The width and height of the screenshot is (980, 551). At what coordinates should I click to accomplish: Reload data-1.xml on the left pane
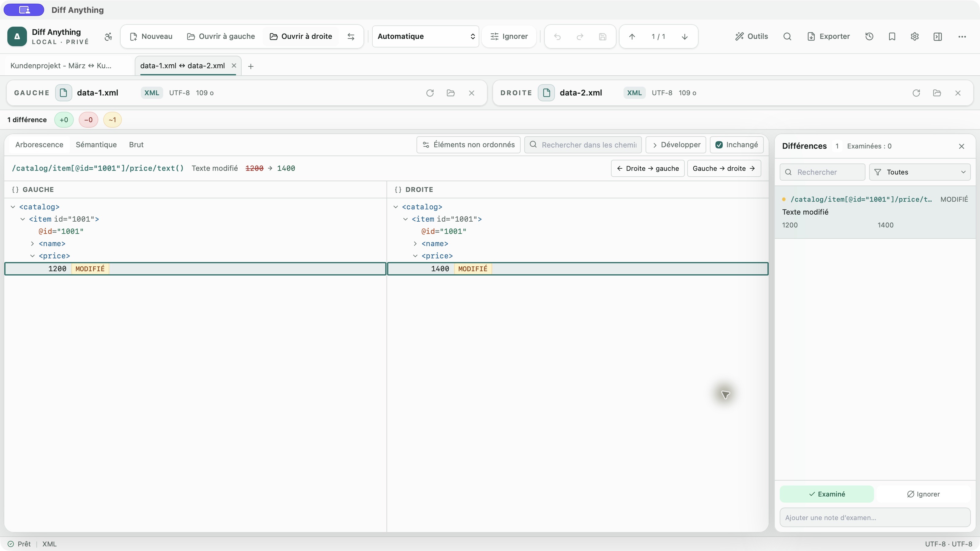coord(430,93)
